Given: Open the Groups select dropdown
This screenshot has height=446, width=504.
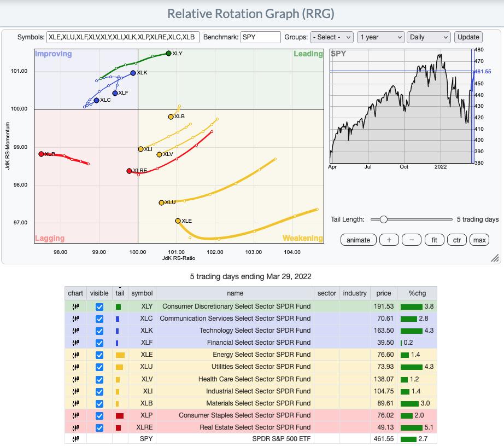Looking at the screenshot, I should [x=332, y=37].
